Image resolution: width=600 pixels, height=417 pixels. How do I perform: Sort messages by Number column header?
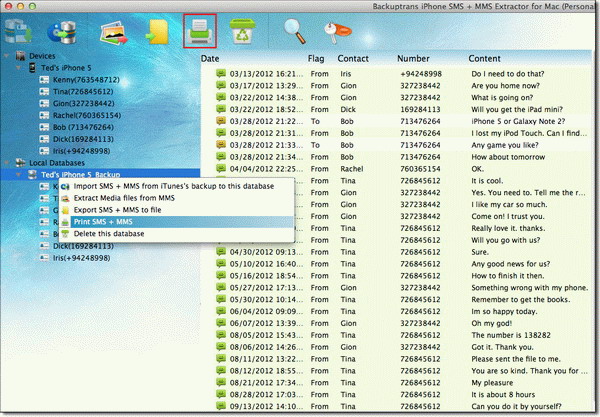tap(413, 59)
